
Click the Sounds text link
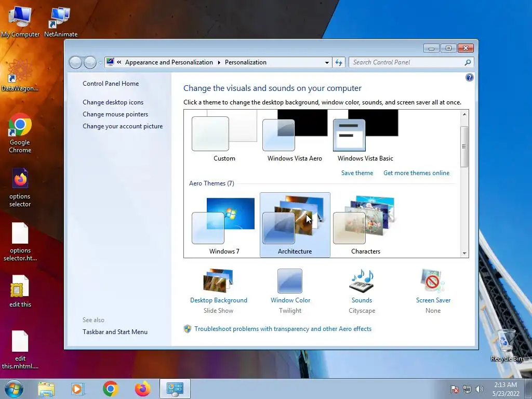pos(362,300)
